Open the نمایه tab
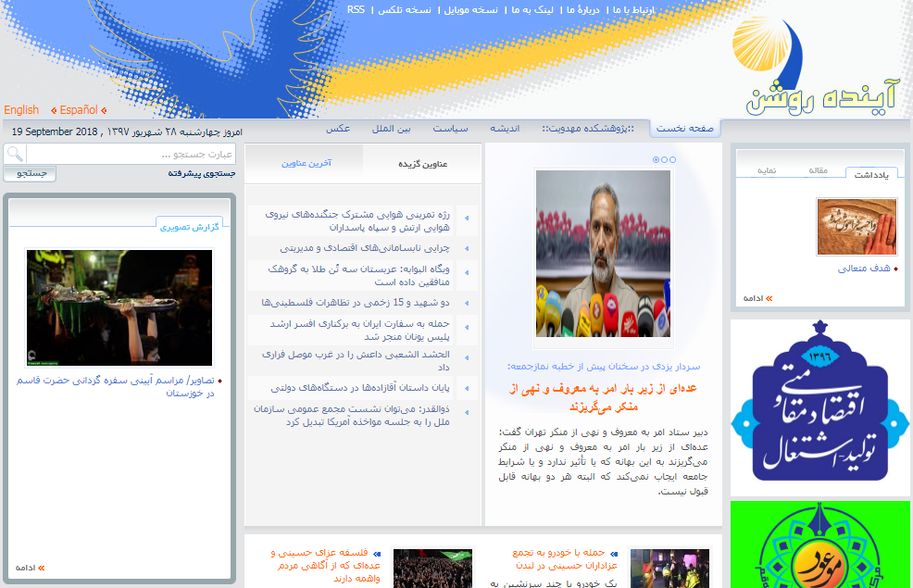This screenshot has width=913, height=588. point(767,170)
